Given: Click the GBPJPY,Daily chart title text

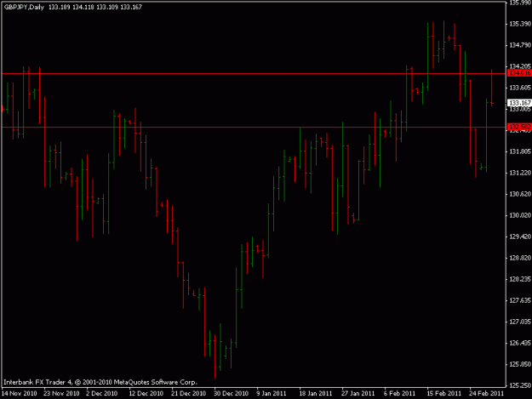Looking at the screenshot, I should (24, 7).
